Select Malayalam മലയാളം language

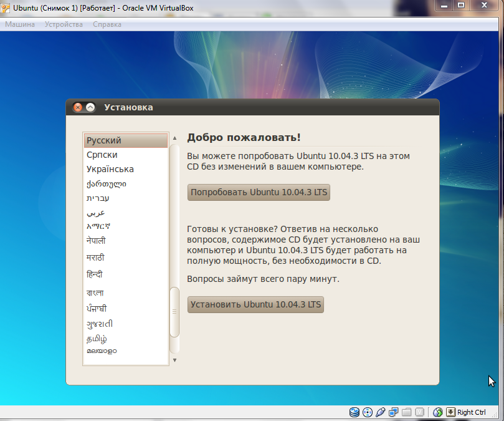point(126,351)
